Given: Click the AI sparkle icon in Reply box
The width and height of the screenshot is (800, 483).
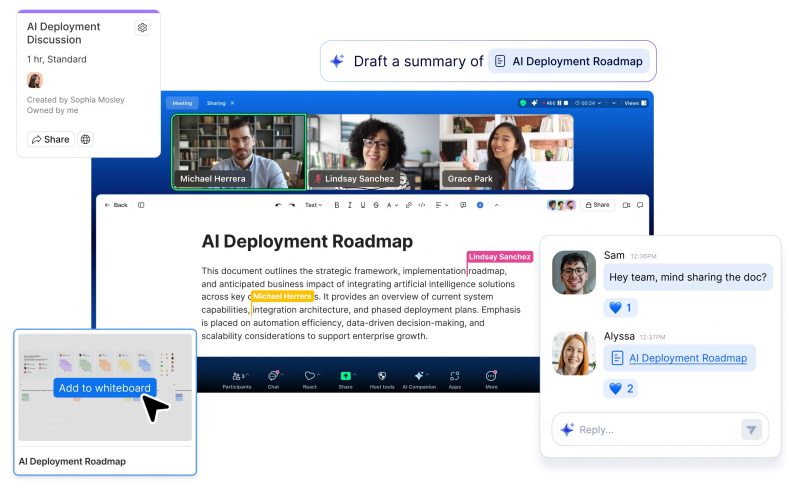Looking at the screenshot, I should 567,430.
